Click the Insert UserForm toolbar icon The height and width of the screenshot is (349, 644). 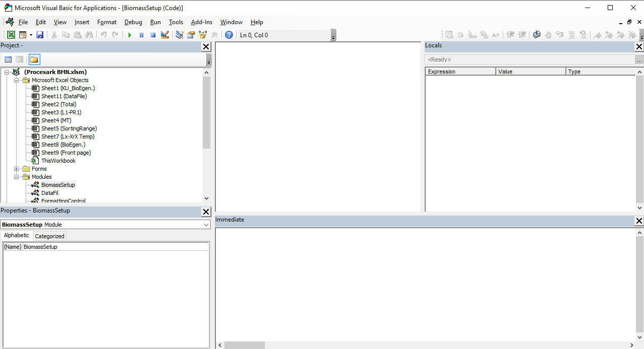pos(23,35)
